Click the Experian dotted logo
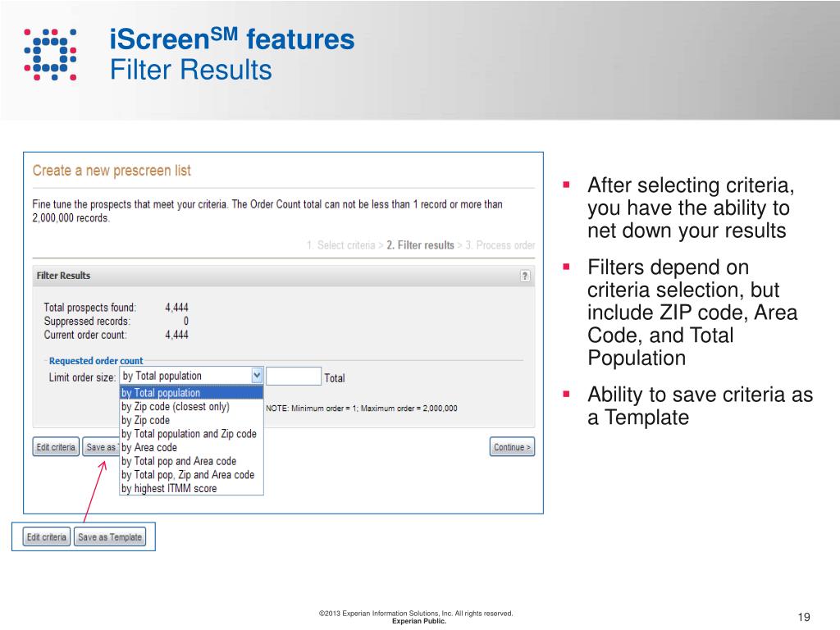 50,54
